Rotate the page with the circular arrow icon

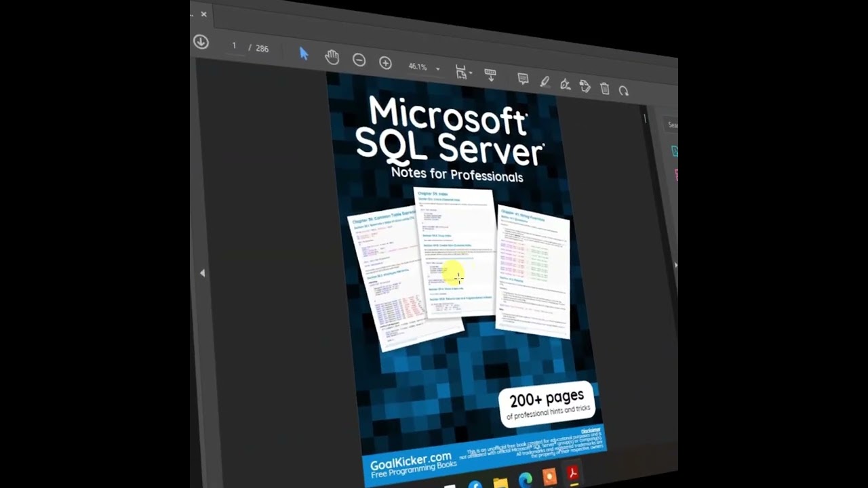pyautogui.click(x=624, y=90)
